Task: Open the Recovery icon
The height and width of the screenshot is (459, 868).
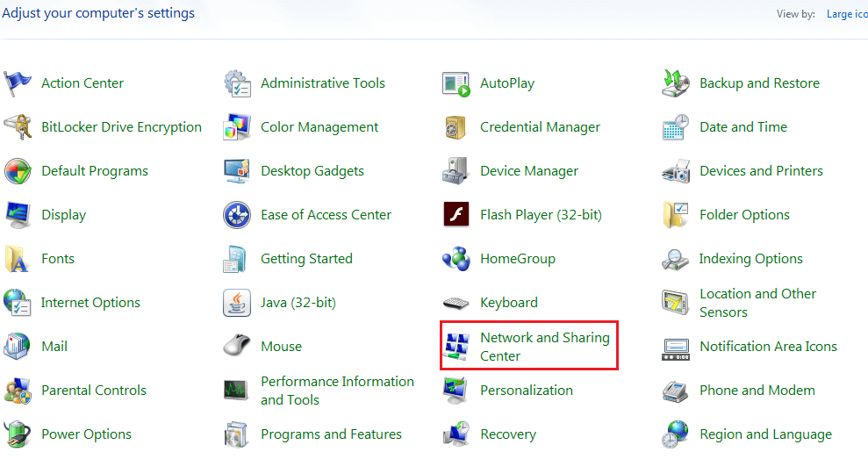Action: (x=456, y=434)
